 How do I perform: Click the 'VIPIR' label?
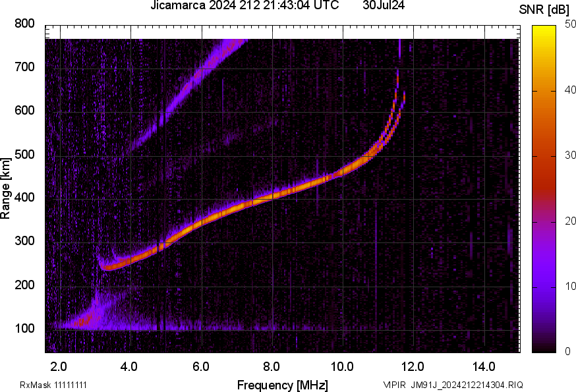tap(395, 385)
